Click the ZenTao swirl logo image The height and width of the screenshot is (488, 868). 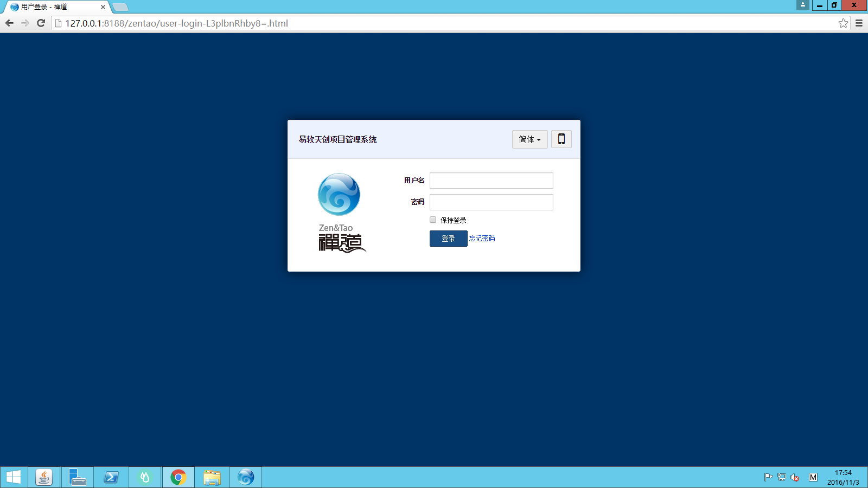339,194
